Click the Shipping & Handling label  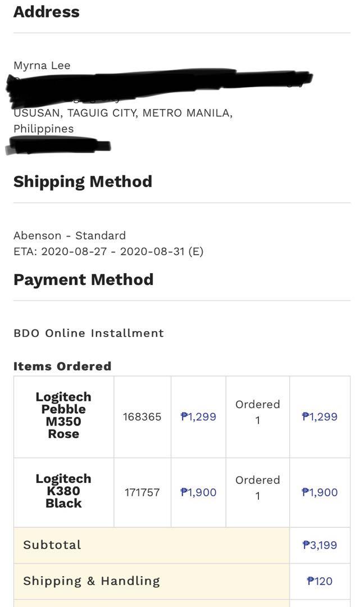tap(92, 581)
